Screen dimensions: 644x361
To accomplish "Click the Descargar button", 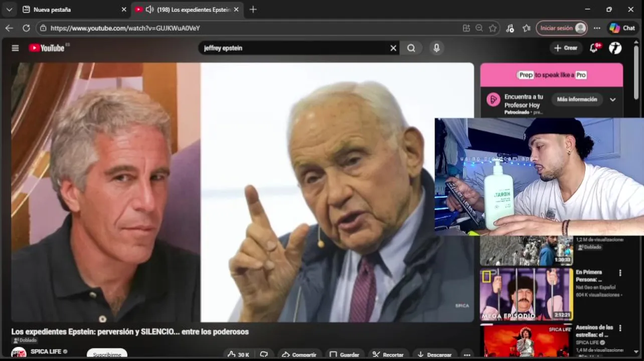I will click(x=435, y=354).
